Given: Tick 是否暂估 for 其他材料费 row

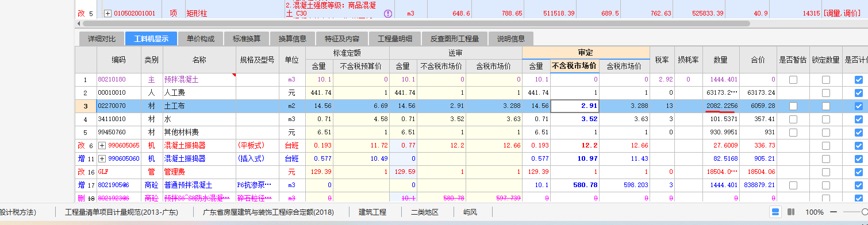Looking at the screenshot, I should click(793, 132).
